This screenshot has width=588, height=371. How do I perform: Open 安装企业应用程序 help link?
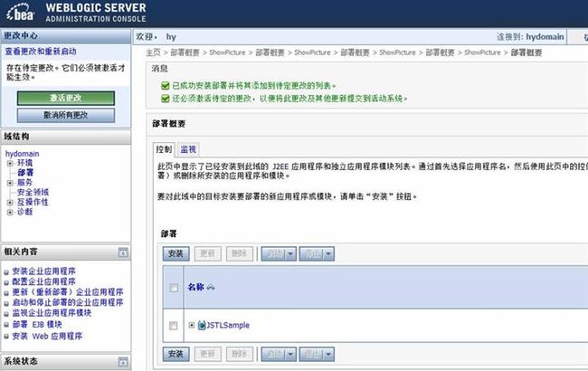(44, 271)
